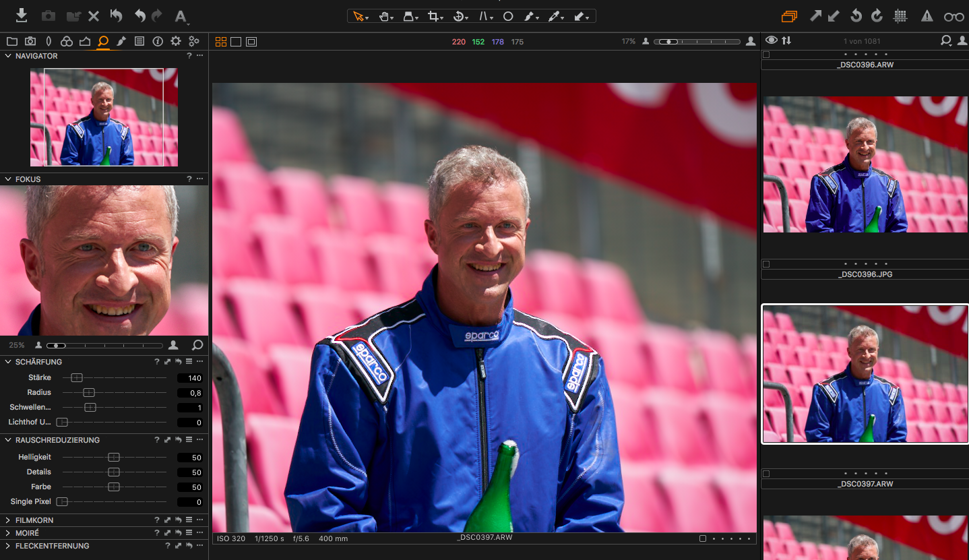The width and height of the screenshot is (969, 560).
Task: Adjust the Stärke sharpening slider
Action: coord(77,377)
